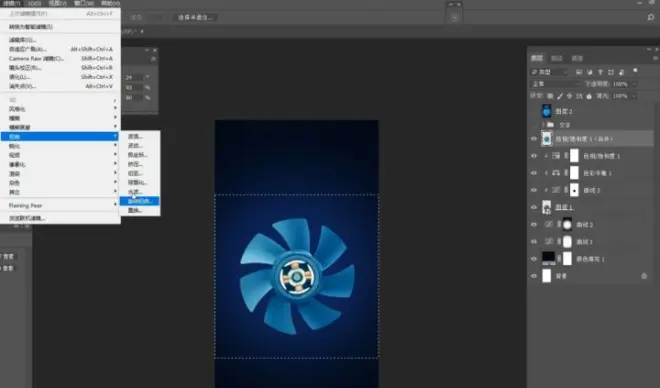Click the 选择并遮住... button
Image resolution: width=660 pixels, height=388 pixels.
coord(195,17)
